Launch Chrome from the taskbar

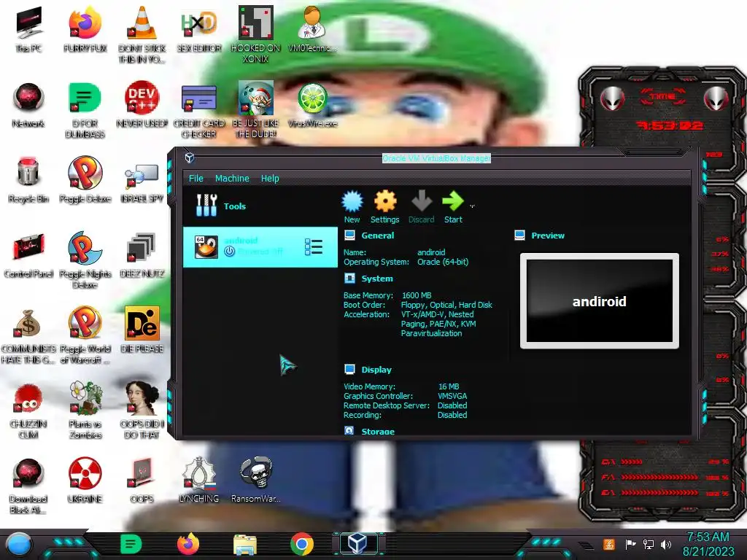[x=301, y=545]
